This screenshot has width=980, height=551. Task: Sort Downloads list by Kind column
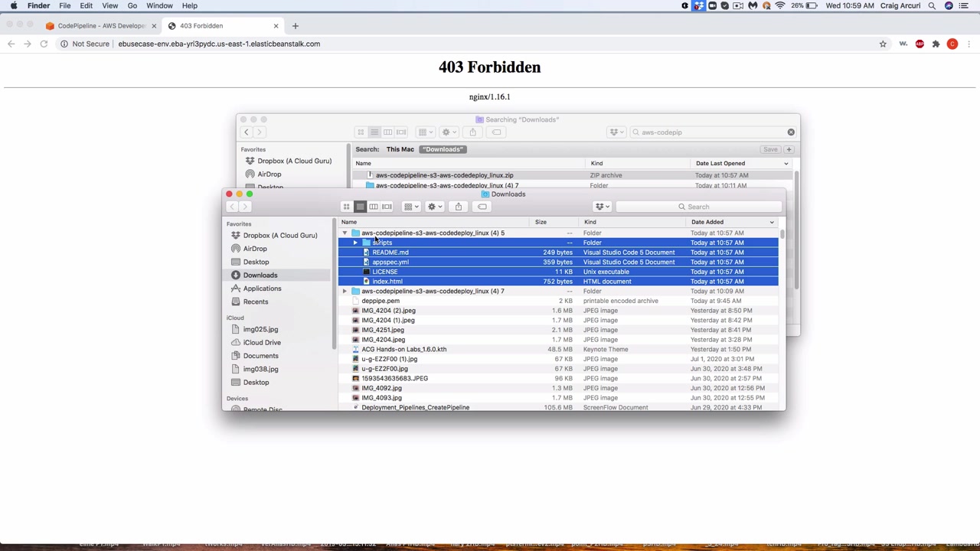pos(590,222)
